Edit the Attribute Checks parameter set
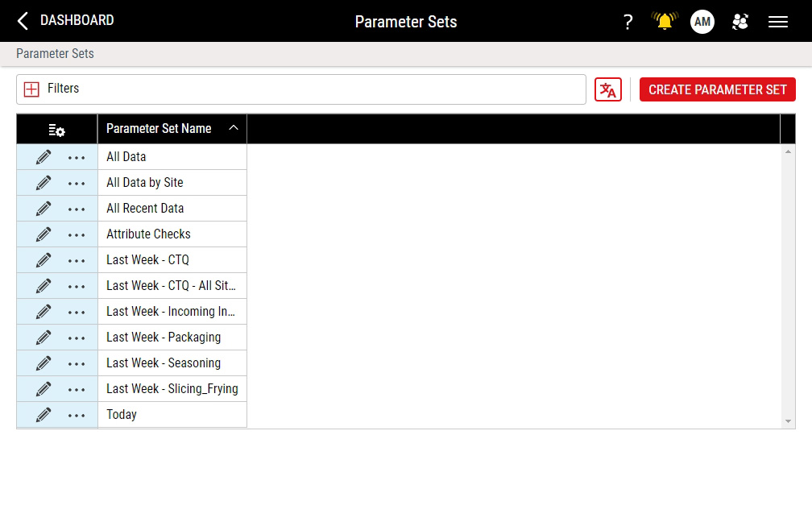 (43, 234)
